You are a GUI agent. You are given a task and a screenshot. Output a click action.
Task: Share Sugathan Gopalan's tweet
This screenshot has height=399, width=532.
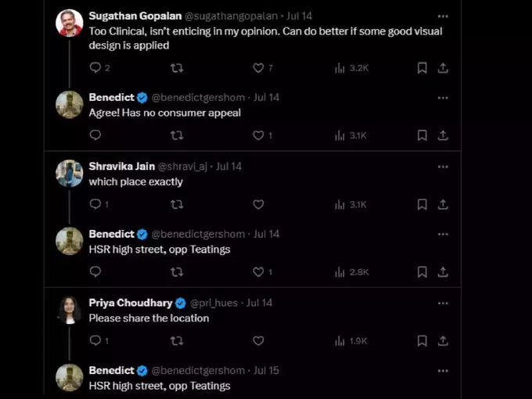click(x=443, y=68)
